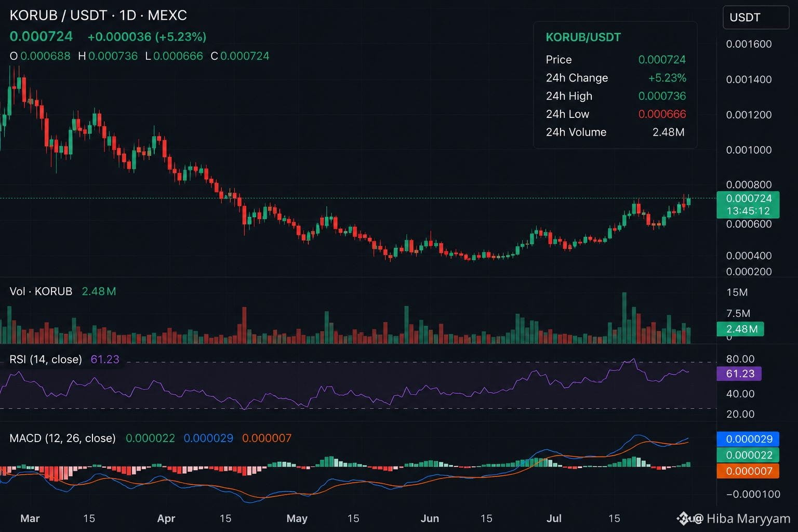Click the 20.00 RSI axis label

740,414
